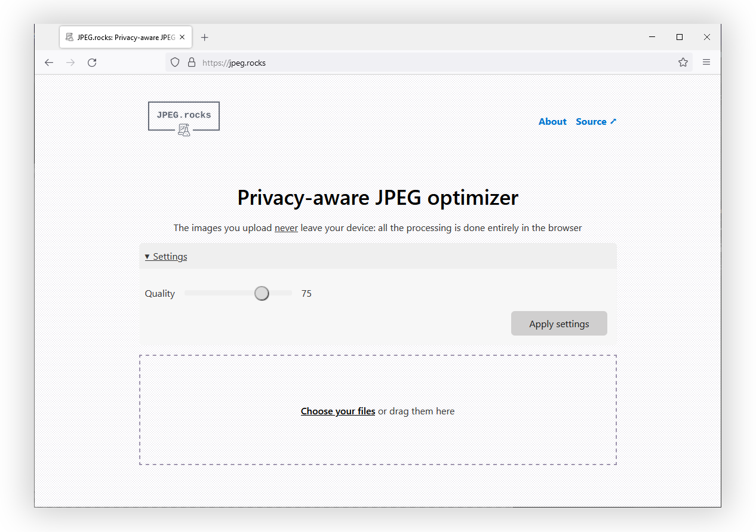Reload the page
Image resolution: width=756 pixels, height=532 pixels.
[92, 62]
